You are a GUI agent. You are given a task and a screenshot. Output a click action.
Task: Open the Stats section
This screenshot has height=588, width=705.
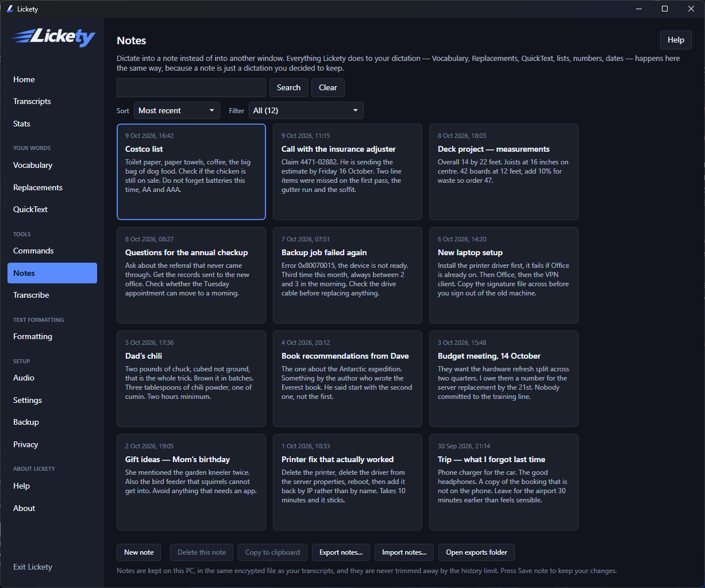click(x=52, y=124)
